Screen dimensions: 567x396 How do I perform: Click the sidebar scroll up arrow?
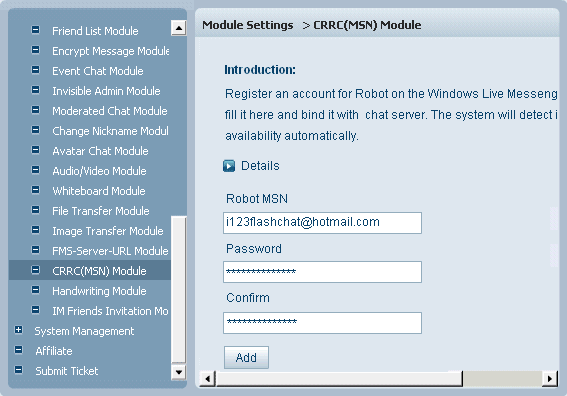tap(179, 28)
